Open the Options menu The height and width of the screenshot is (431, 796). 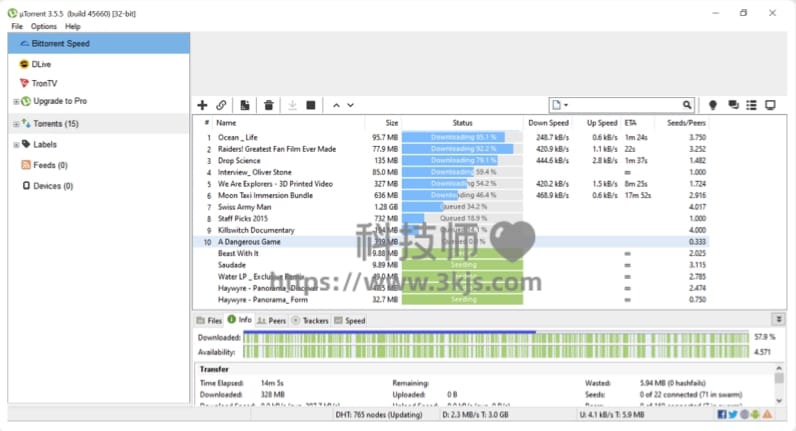44,26
